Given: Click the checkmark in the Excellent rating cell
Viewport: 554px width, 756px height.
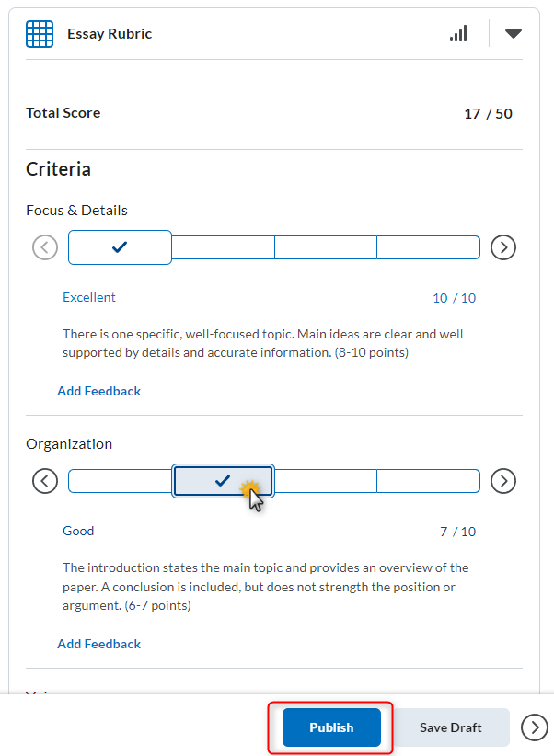Looking at the screenshot, I should pos(119,246).
